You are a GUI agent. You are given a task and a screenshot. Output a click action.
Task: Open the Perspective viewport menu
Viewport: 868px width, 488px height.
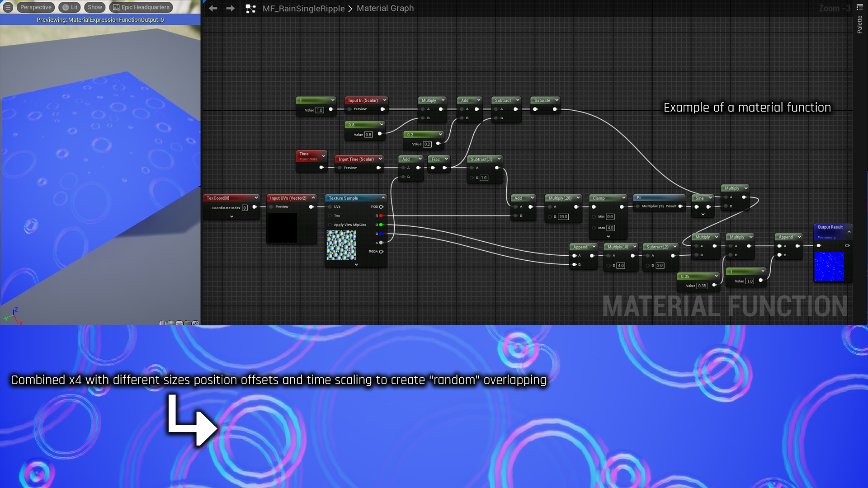pyautogui.click(x=36, y=7)
